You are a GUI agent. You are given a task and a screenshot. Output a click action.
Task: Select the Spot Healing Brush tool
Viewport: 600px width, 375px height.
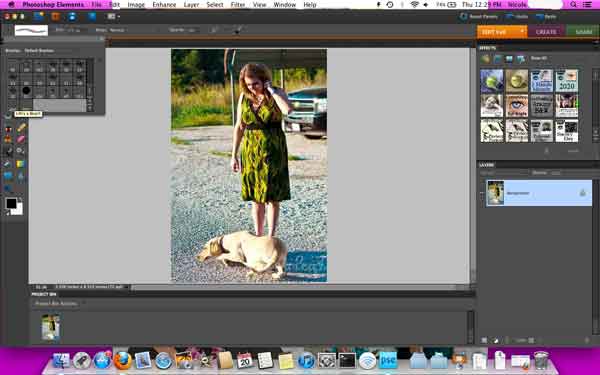point(21,128)
